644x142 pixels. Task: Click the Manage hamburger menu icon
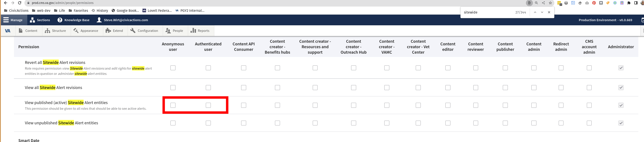click(6, 20)
